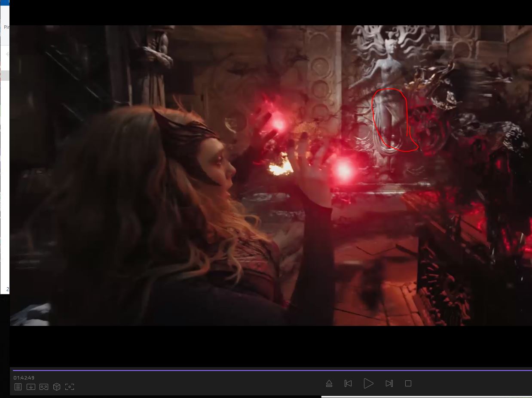Skip to the previous track
The height and width of the screenshot is (398, 532).
pyautogui.click(x=348, y=383)
